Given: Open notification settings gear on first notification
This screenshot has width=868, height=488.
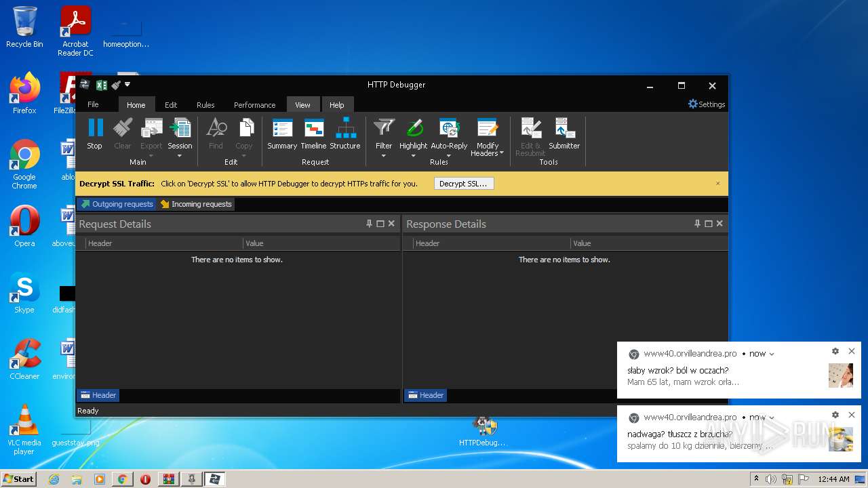Looking at the screenshot, I should 835,351.
